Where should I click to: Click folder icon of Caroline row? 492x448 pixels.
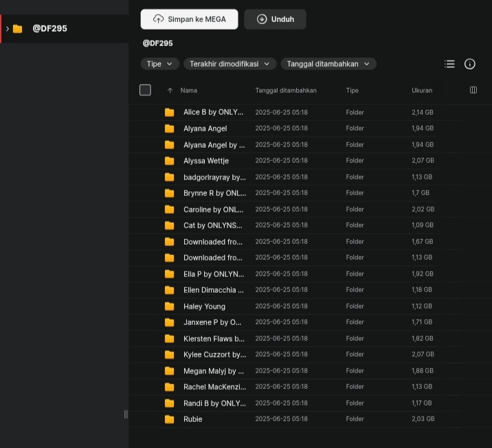pos(170,210)
